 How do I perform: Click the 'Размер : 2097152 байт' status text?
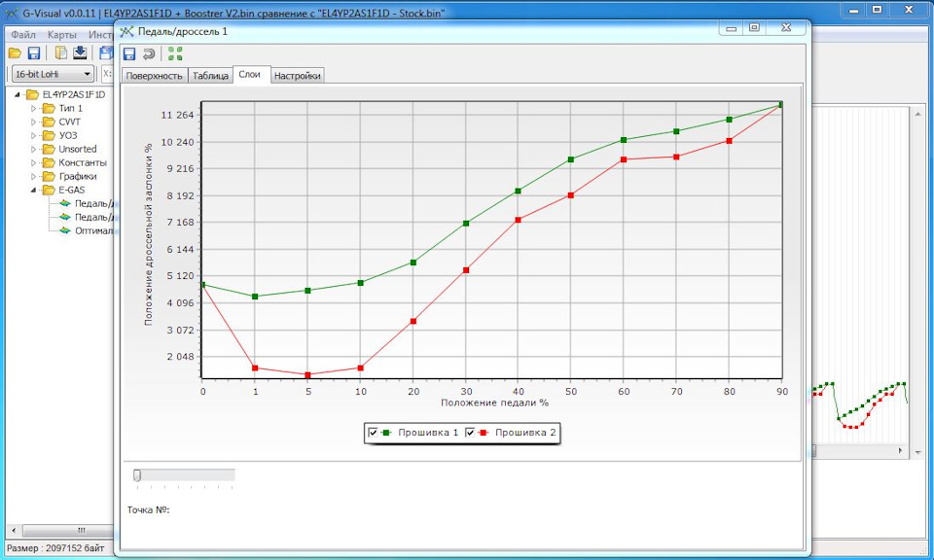55,548
